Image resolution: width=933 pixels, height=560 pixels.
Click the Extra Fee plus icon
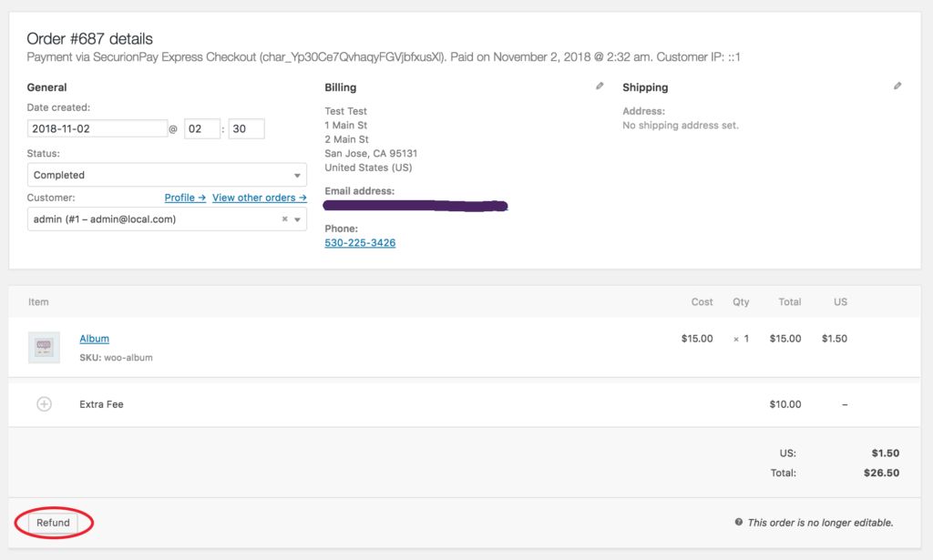pos(44,404)
